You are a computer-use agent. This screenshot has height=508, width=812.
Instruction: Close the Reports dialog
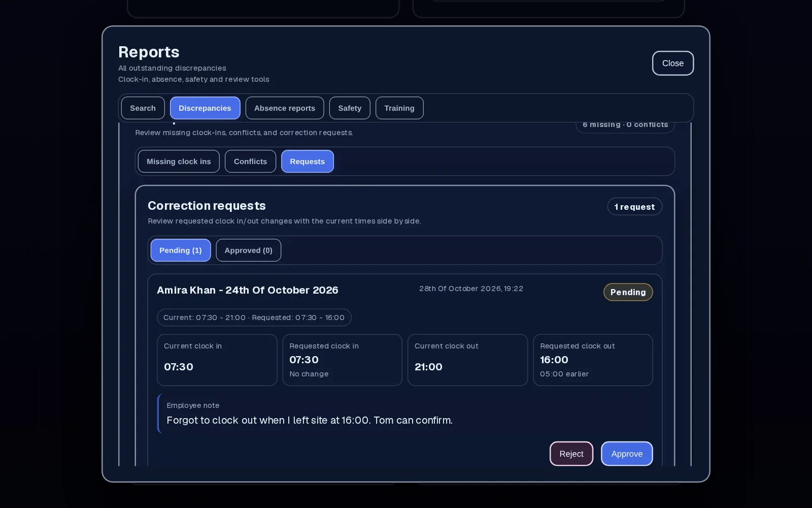click(672, 63)
